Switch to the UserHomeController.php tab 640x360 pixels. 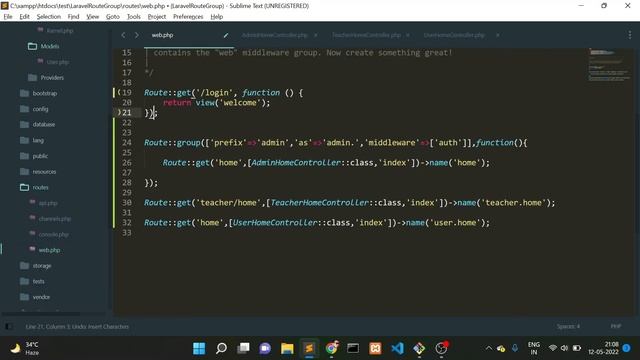(x=454, y=35)
